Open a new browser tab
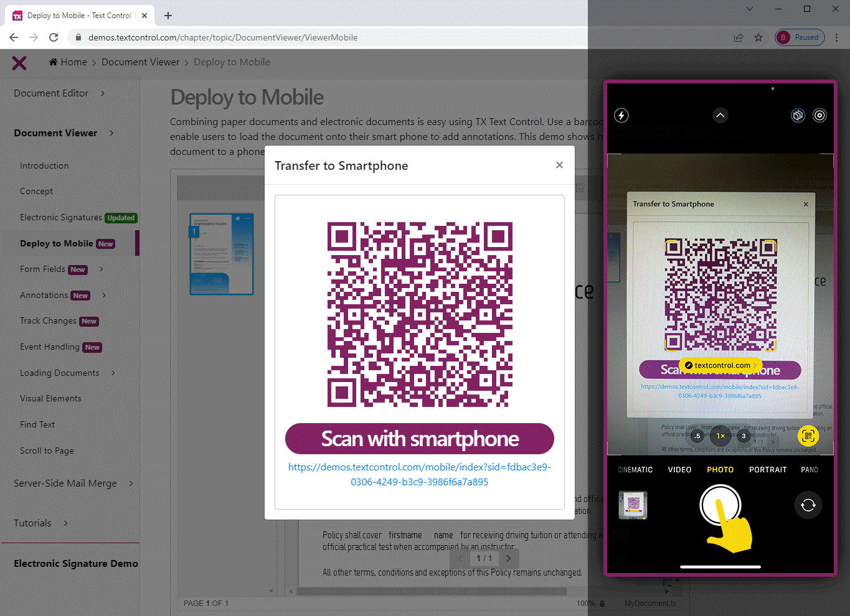This screenshot has width=850, height=616. coord(168,16)
